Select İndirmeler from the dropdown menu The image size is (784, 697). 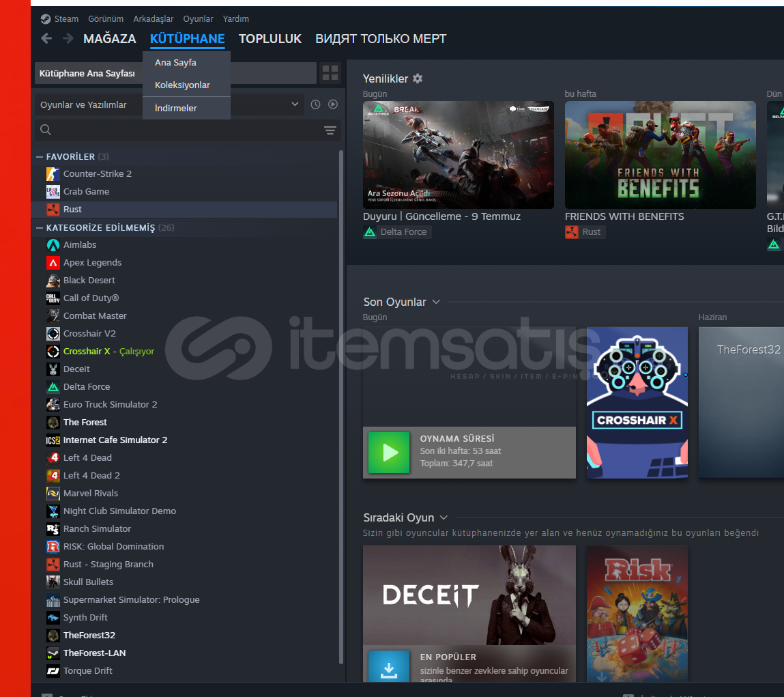point(186,108)
